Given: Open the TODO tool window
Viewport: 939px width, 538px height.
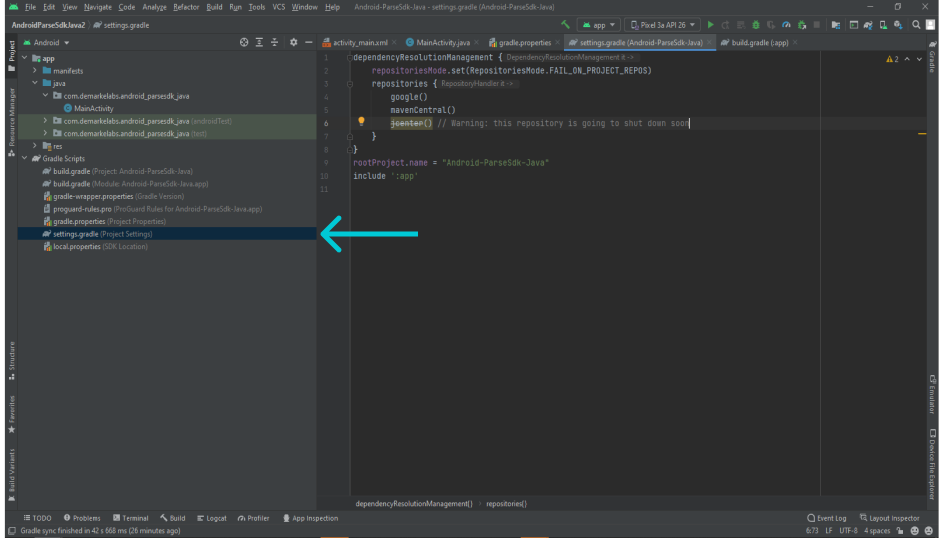Looking at the screenshot, I should (x=37, y=518).
